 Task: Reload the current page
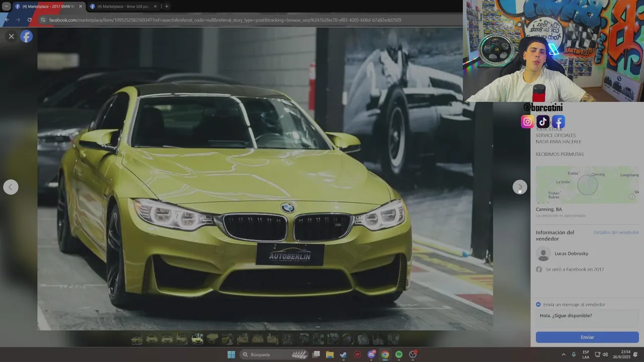pos(29,20)
